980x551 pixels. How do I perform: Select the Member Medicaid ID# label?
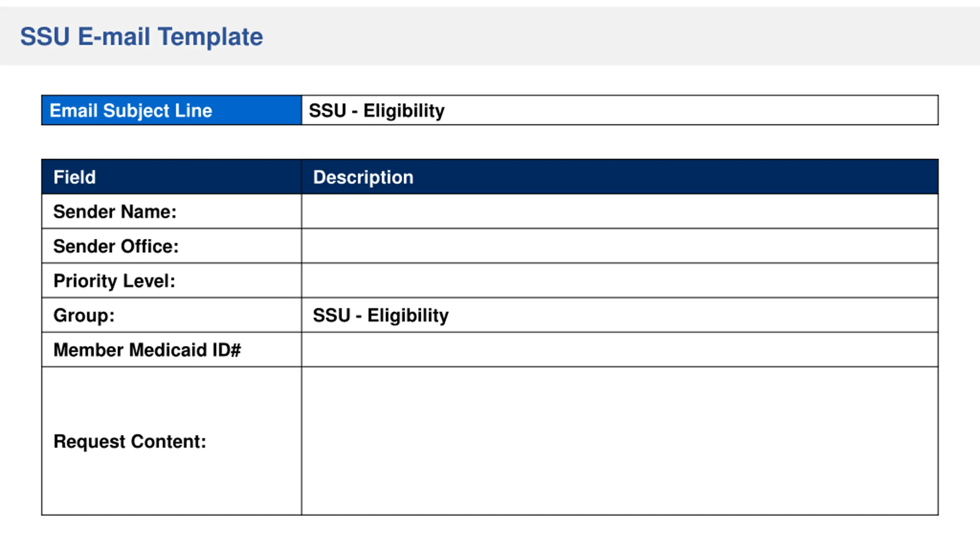147,350
